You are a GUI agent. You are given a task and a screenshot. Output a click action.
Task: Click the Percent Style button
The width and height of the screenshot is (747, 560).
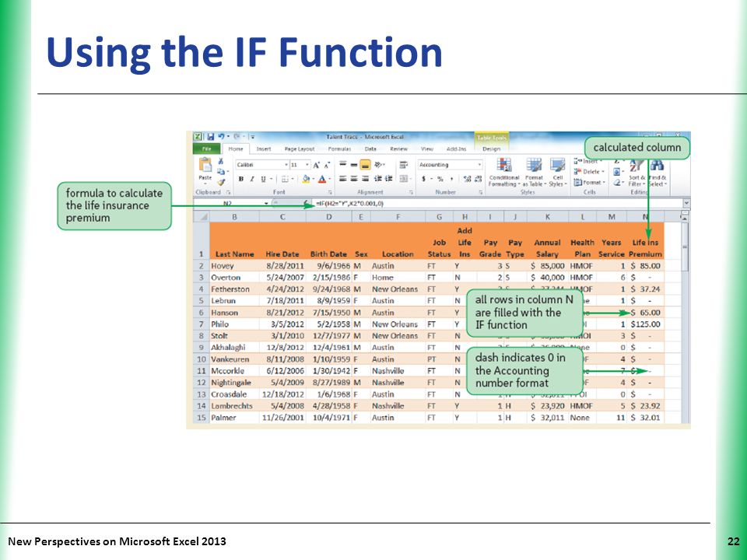pyautogui.click(x=440, y=179)
